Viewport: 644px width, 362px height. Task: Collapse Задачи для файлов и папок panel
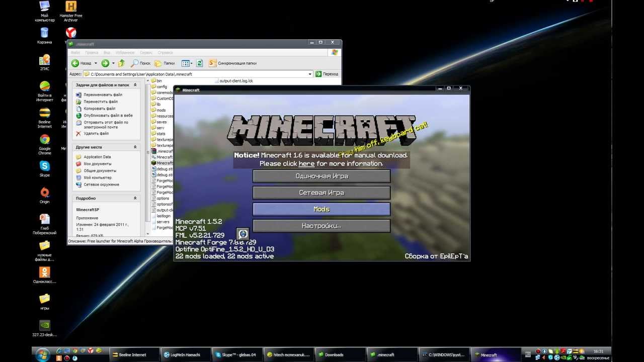pyautogui.click(x=135, y=85)
